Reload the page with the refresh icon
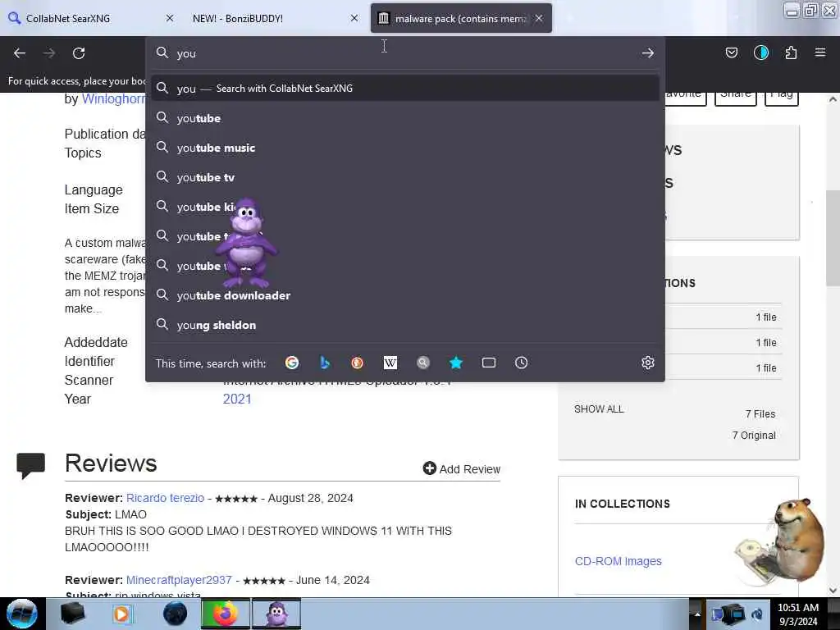 [79, 53]
